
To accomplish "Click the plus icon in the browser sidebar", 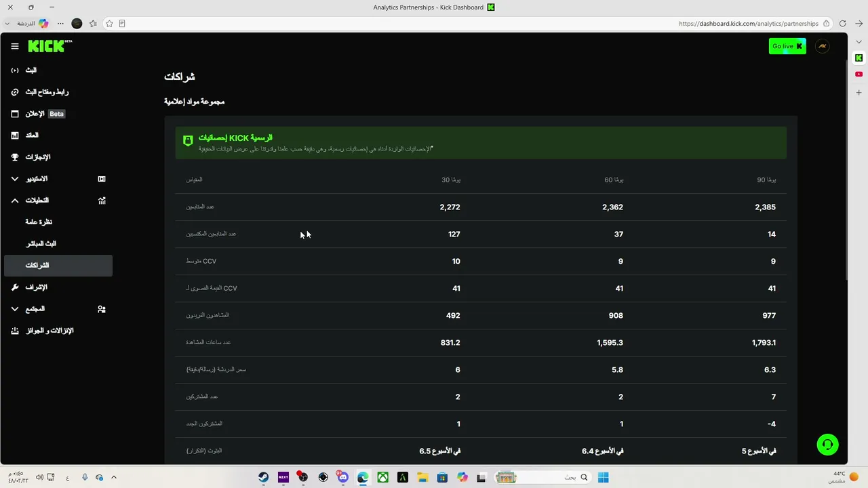I will 859,92.
